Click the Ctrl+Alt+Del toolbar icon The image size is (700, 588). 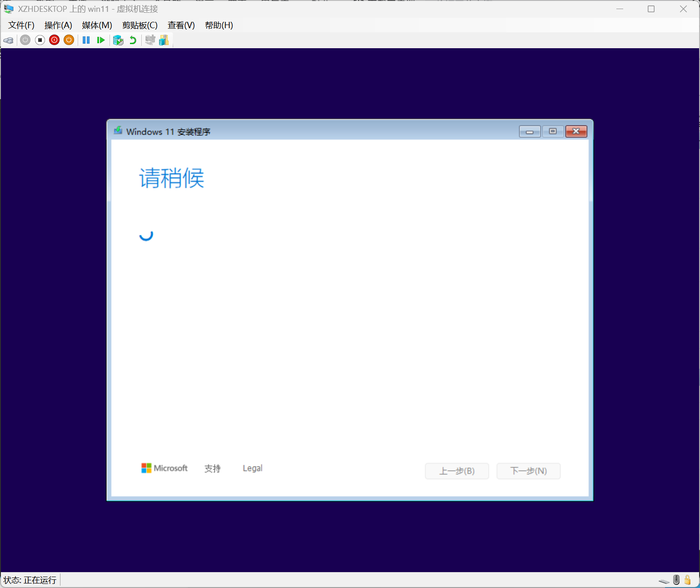pos(8,40)
